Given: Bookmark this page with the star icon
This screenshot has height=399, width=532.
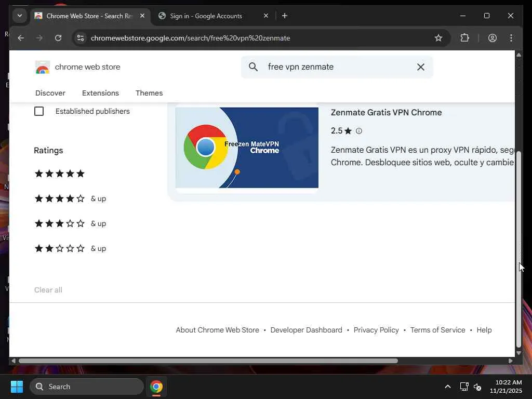Looking at the screenshot, I should (x=438, y=38).
